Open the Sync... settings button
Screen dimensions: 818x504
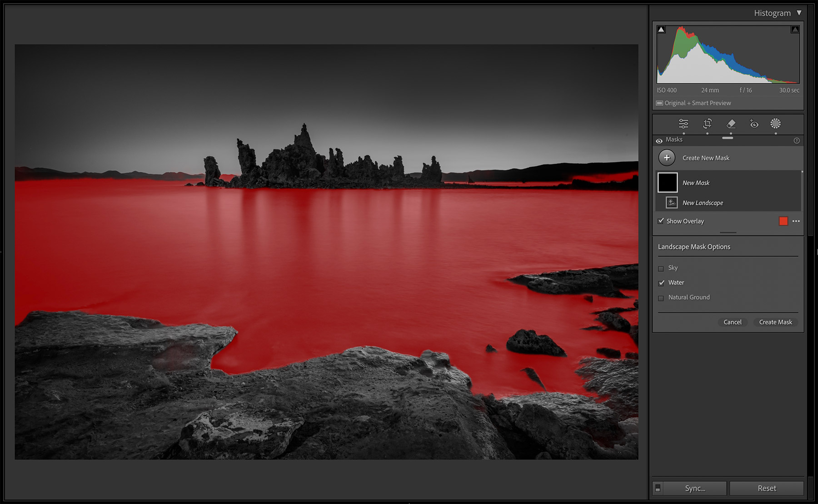point(695,488)
